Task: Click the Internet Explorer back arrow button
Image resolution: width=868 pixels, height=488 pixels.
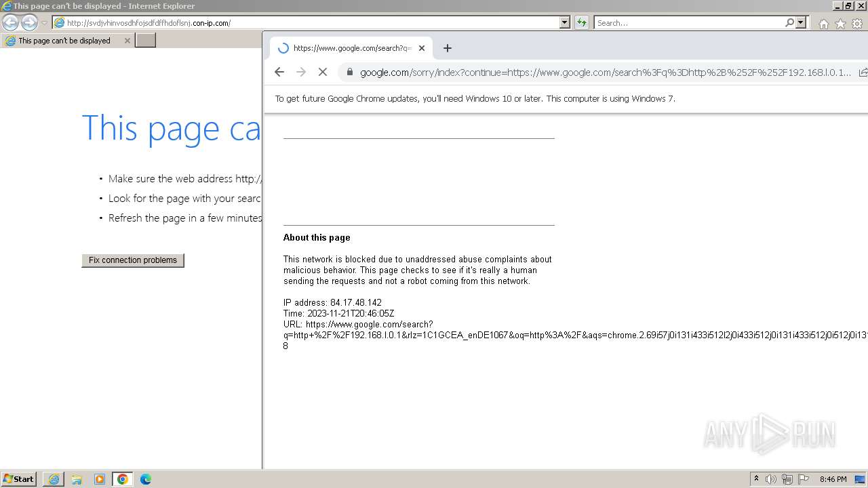Action: 10,22
